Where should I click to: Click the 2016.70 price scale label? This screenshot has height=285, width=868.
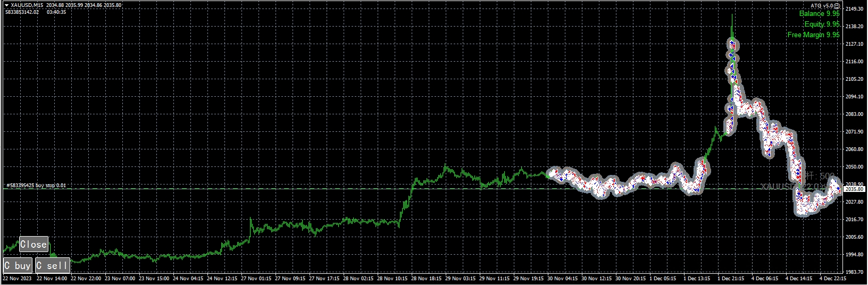tap(854, 220)
